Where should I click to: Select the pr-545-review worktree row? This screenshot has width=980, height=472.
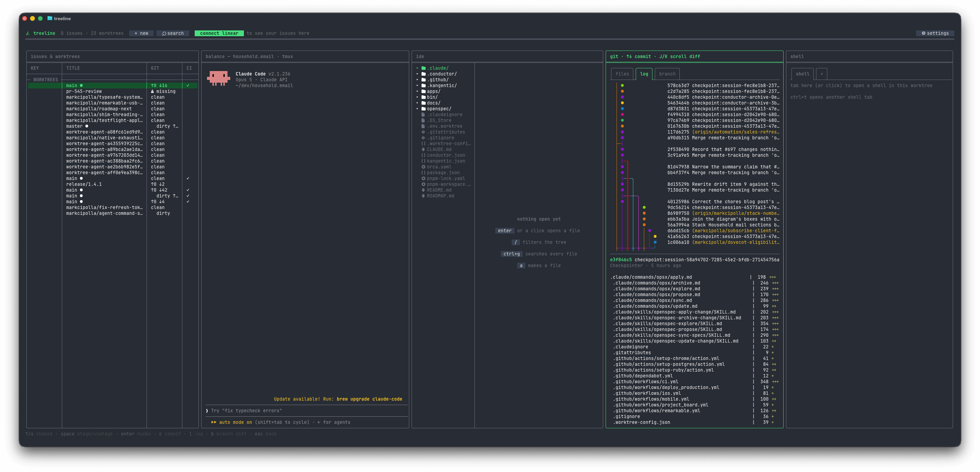click(x=113, y=91)
